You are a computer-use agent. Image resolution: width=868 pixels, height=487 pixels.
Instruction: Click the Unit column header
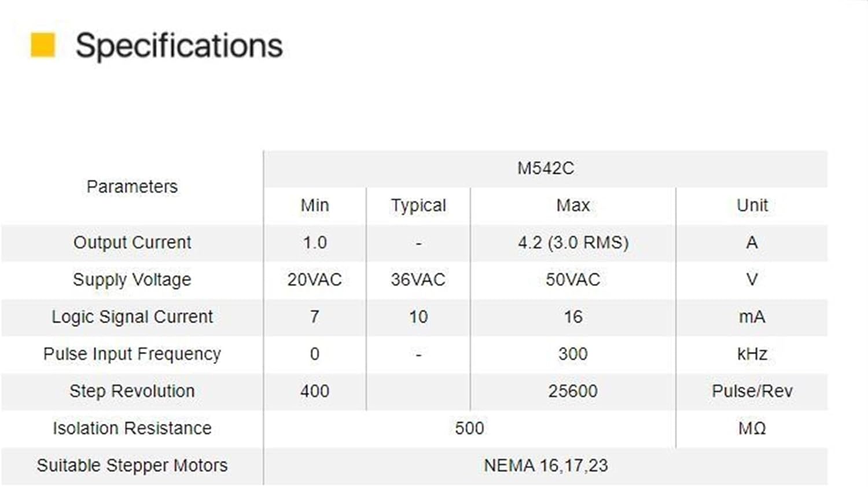pyautogui.click(x=752, y=206)
